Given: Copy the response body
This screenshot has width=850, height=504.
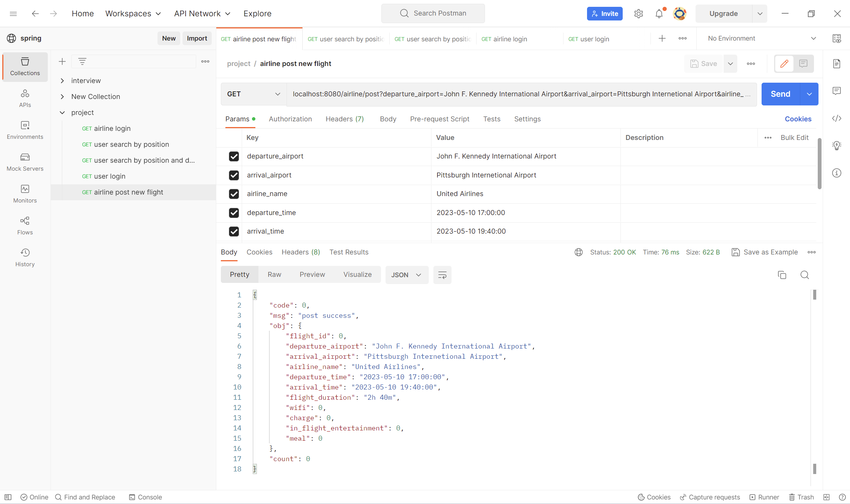Looking at the screenshot, I should pos(782,275).
